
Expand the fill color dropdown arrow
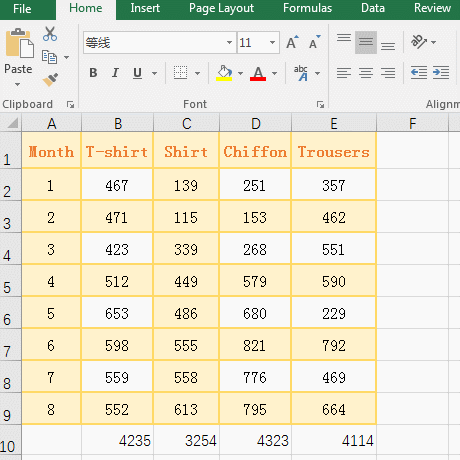point(240,73)
